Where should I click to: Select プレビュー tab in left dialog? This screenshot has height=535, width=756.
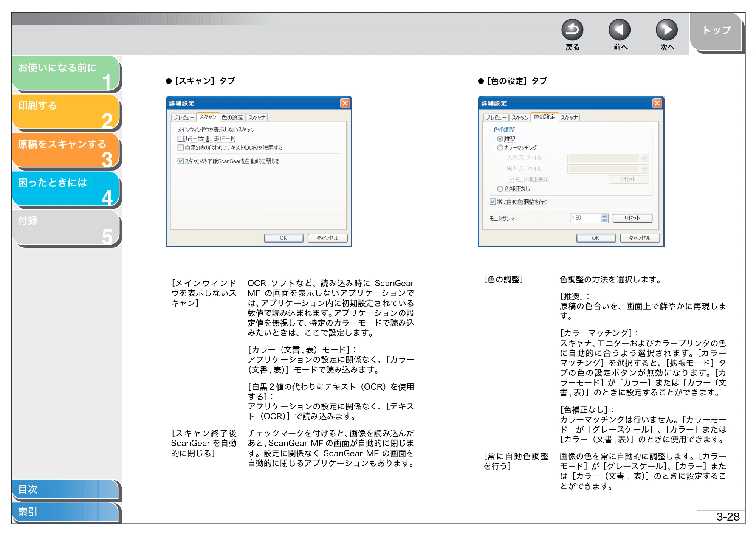(183, 118)
